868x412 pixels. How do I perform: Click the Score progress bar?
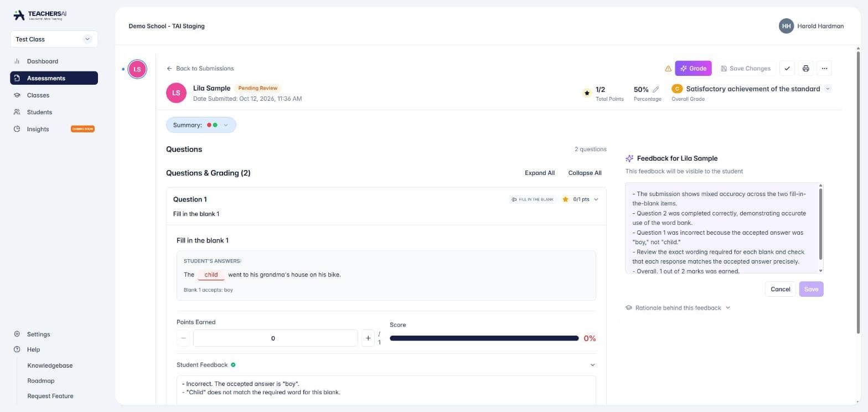pyautogui.click(x=484, y=338)
